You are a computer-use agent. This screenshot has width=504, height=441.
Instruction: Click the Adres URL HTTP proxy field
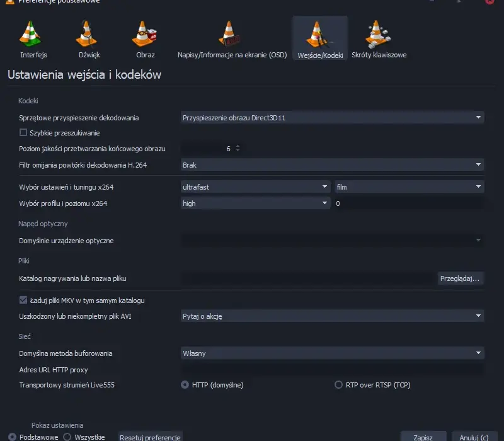pos(333,370)
